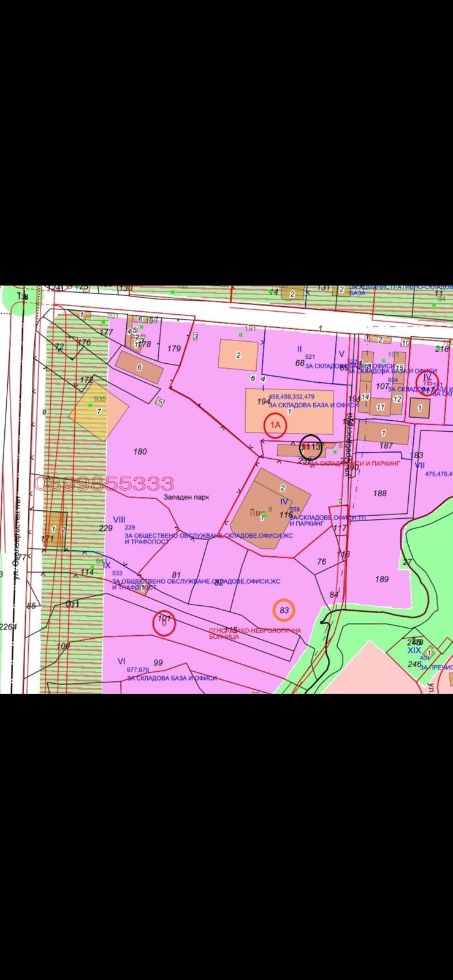Click the green dot beside number 935
Viewport: 453px width, 980px height.
pyautogui.click(x=91, y=405)
